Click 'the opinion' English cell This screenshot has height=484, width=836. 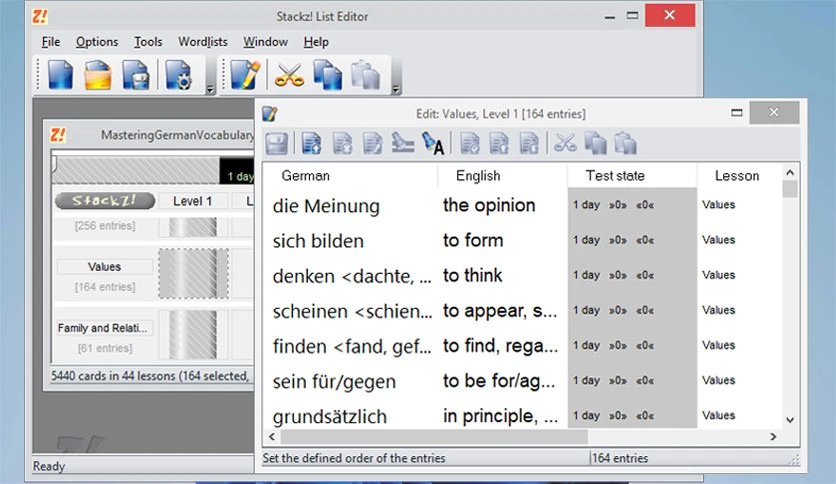(489, 205)
